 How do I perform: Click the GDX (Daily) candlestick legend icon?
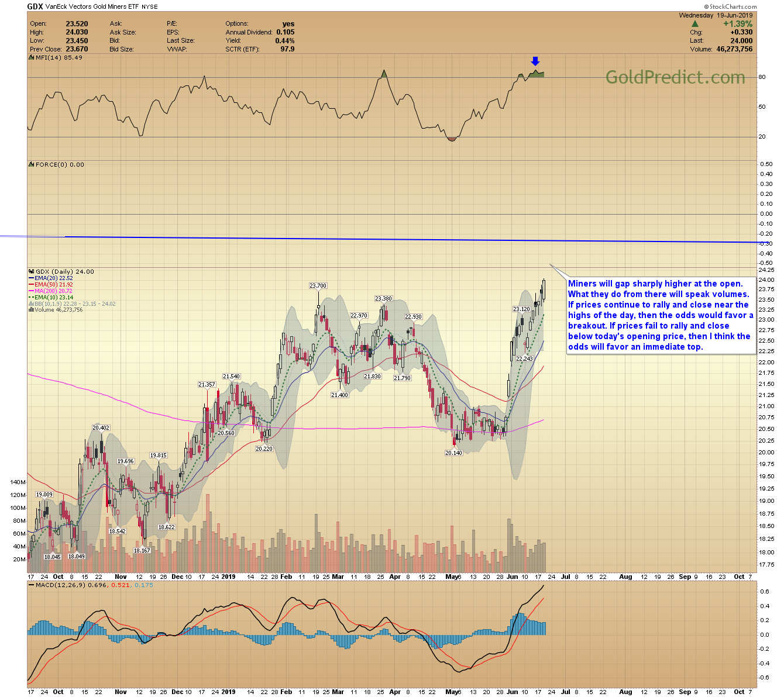coord(32,272)
